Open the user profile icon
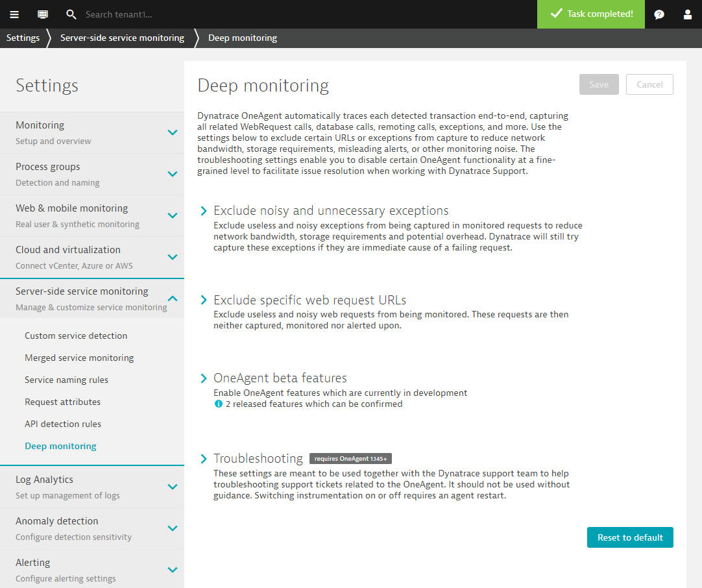Screen dimensions: 702x588 coord(688,14)
